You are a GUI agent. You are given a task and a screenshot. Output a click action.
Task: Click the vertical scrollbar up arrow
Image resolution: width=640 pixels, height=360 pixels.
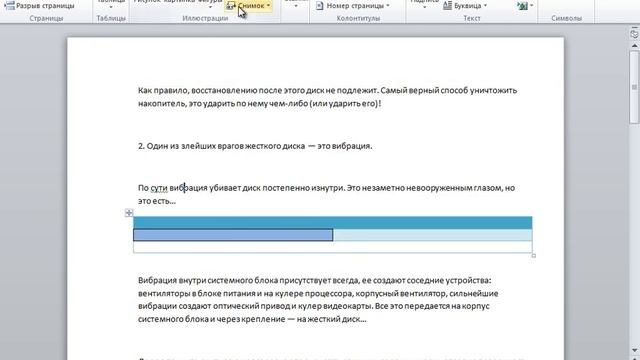click(634, 46)
